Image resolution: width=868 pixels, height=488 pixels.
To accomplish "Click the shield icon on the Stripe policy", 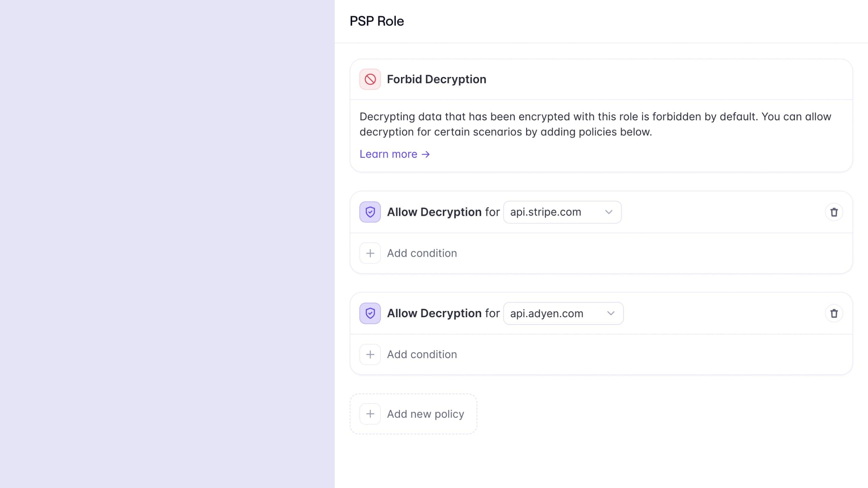I will (x=370, y=212).
